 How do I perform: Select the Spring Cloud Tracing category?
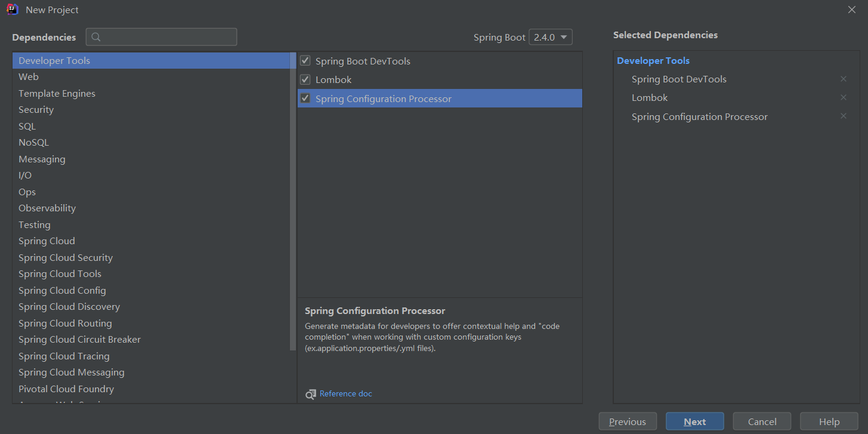(151, 356)
